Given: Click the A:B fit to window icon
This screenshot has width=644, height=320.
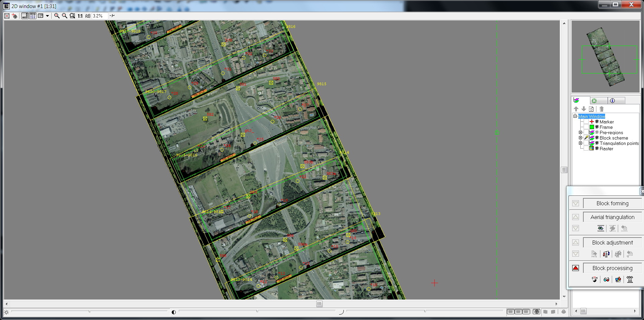Looking at the screenshot, I should (x=88, y=16).
